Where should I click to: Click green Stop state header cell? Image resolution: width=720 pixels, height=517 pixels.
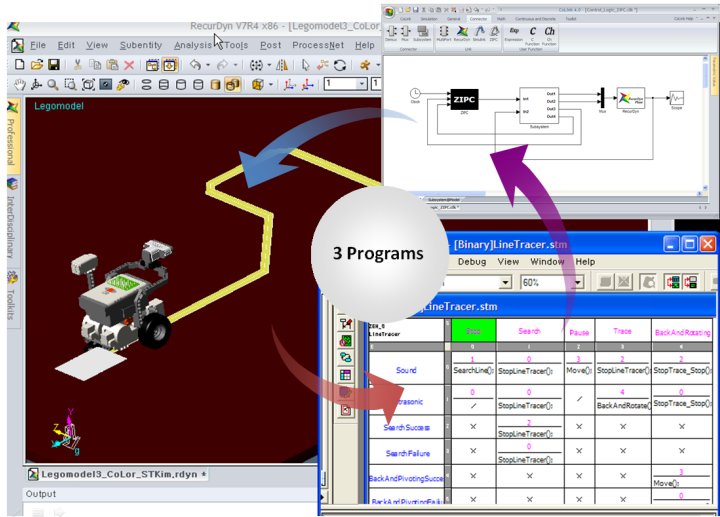coord(473,331)
